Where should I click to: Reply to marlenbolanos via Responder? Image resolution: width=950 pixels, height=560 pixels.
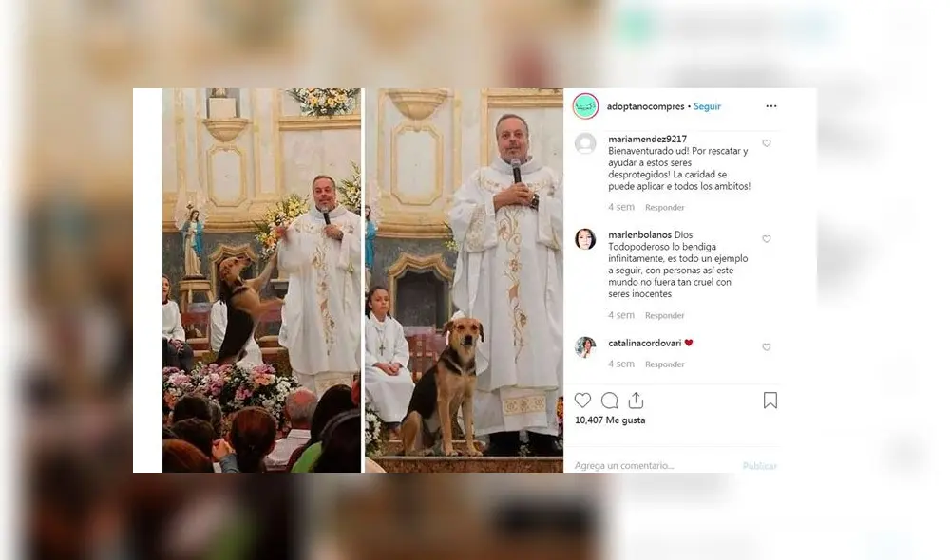coord(665,315)
